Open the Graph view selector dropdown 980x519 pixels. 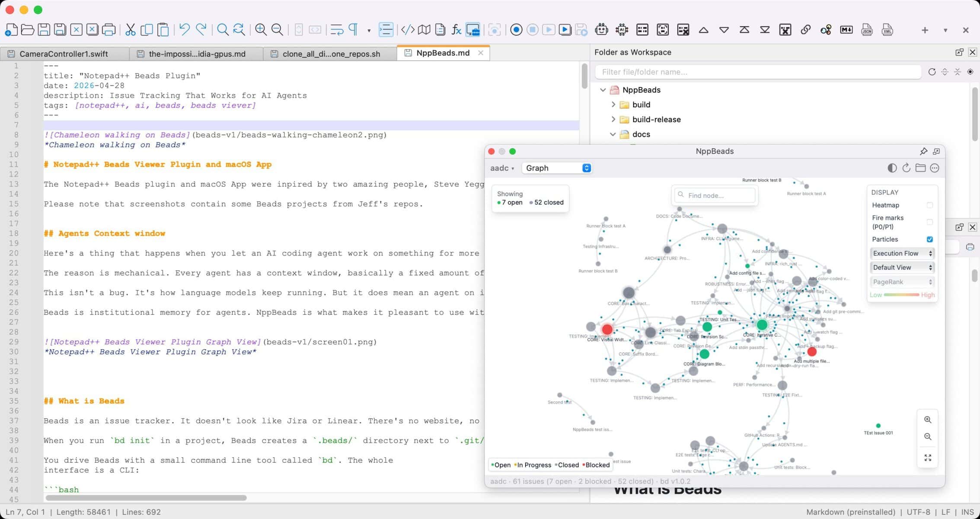click(557, 168)
